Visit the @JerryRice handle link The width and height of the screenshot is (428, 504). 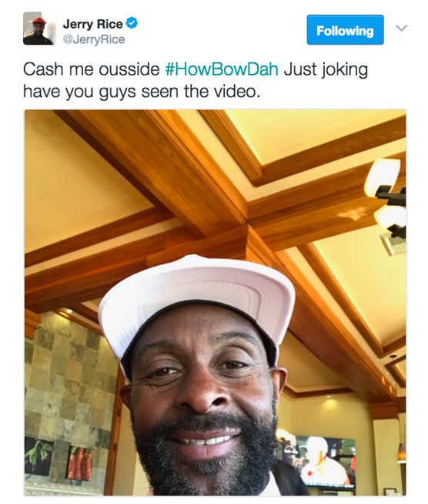[x=94, y=39]
